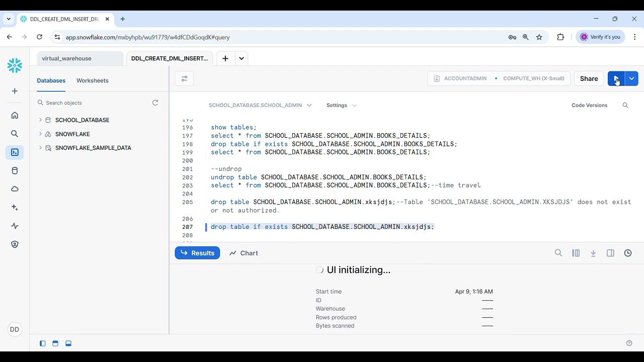
Task: Select the DDL_CREATE_DML_INSERT worksheet tab
Action: (170, 58)
